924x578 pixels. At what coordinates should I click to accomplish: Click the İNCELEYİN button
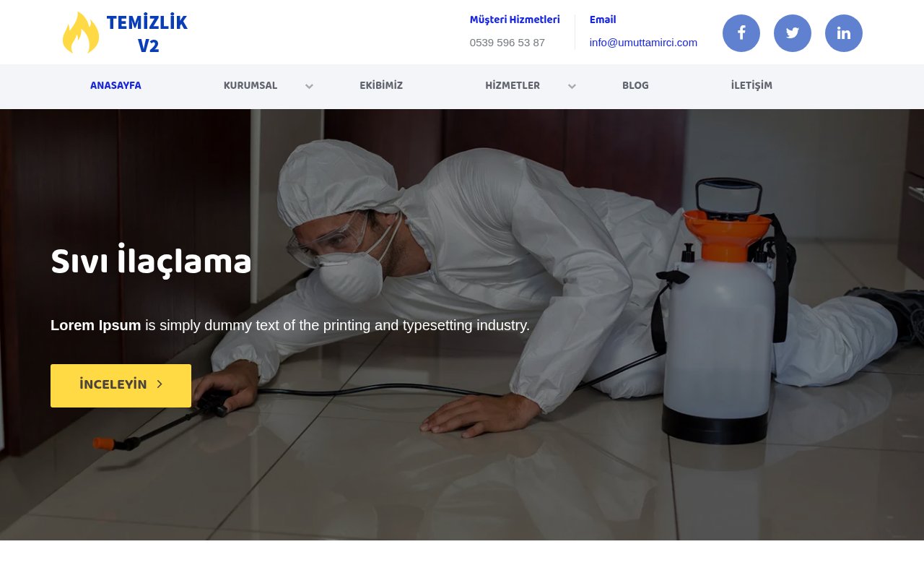pyautogui.click(x=121, y=386)
